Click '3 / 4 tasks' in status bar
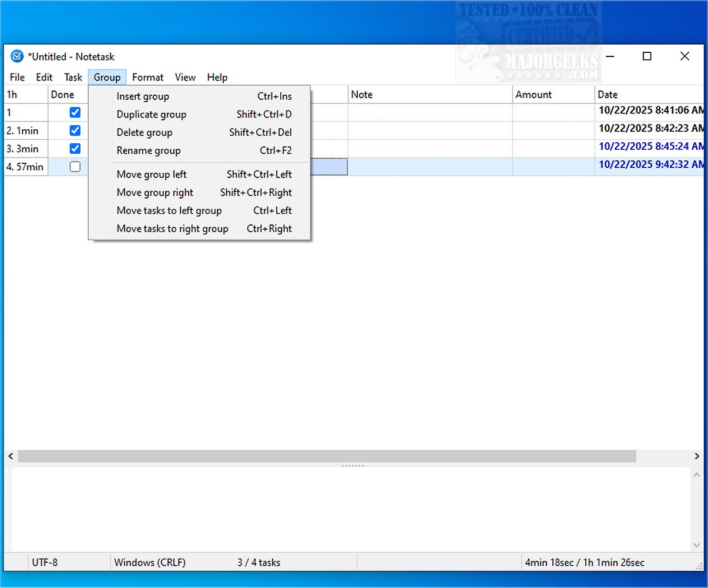This screenshot has height=588, width=708. [x=259, y=562]
